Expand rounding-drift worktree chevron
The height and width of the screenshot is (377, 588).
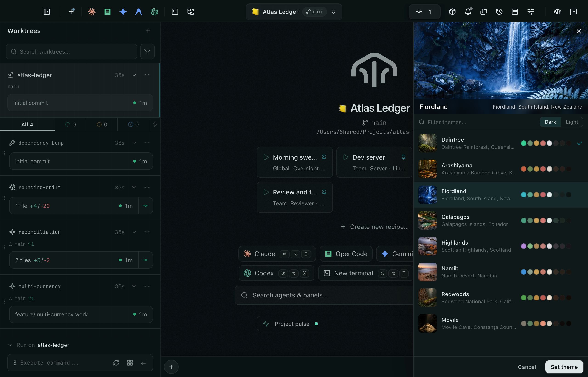pyautogui.click(x=134, y=187)
